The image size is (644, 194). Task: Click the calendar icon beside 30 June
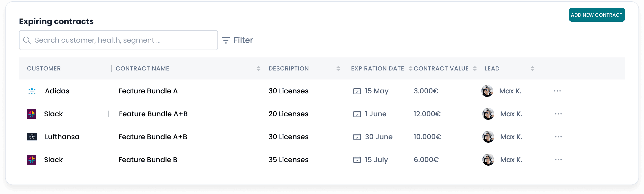click(357, 137)
